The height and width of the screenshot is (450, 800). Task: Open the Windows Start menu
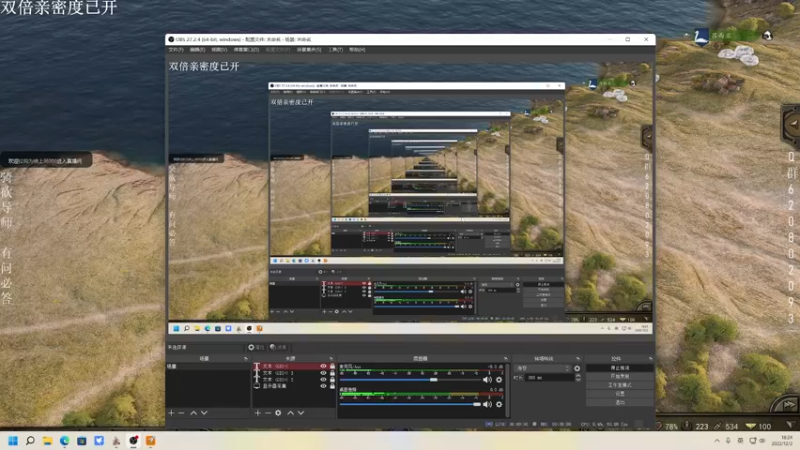(x=13, y=441)
